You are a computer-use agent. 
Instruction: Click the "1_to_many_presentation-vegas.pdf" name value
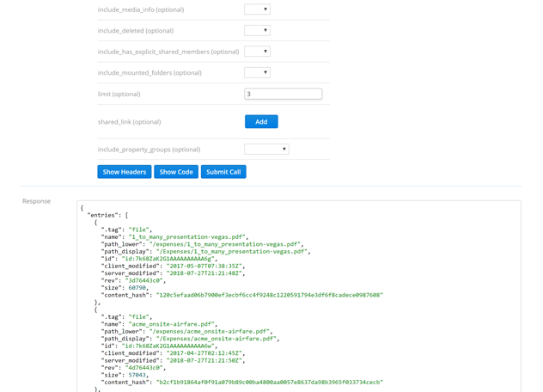coord(188,237)
